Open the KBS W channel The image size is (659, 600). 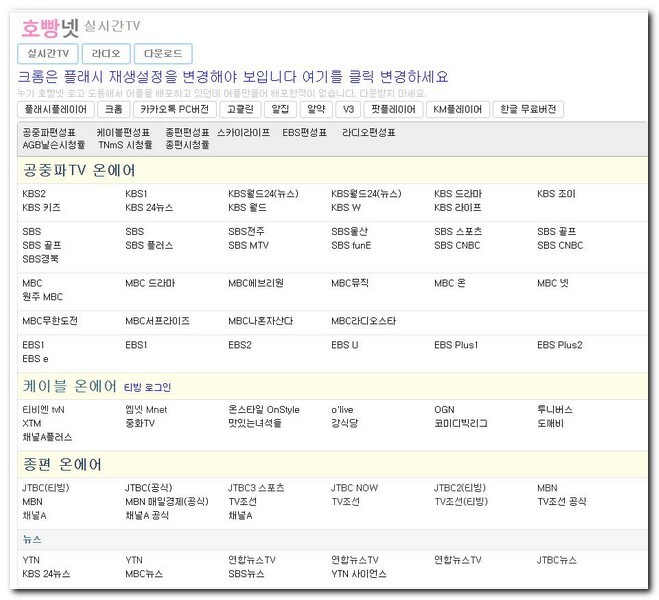click(x=346, y=208)
